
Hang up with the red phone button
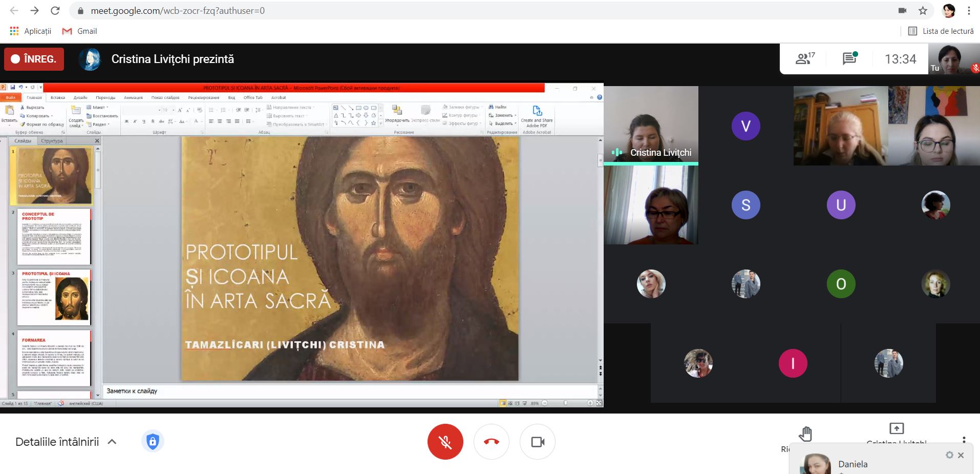pyautogui.click(x=491, y=442)
